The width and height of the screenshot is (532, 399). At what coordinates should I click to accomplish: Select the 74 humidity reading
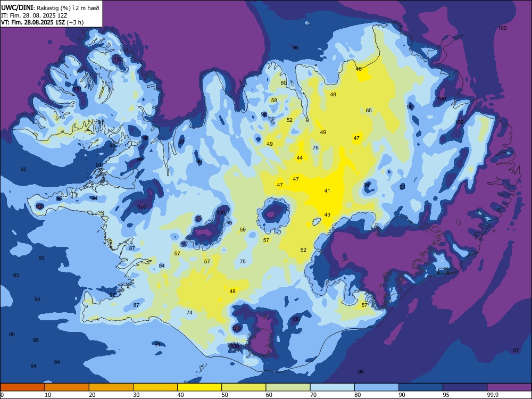(x=189, y=312)
